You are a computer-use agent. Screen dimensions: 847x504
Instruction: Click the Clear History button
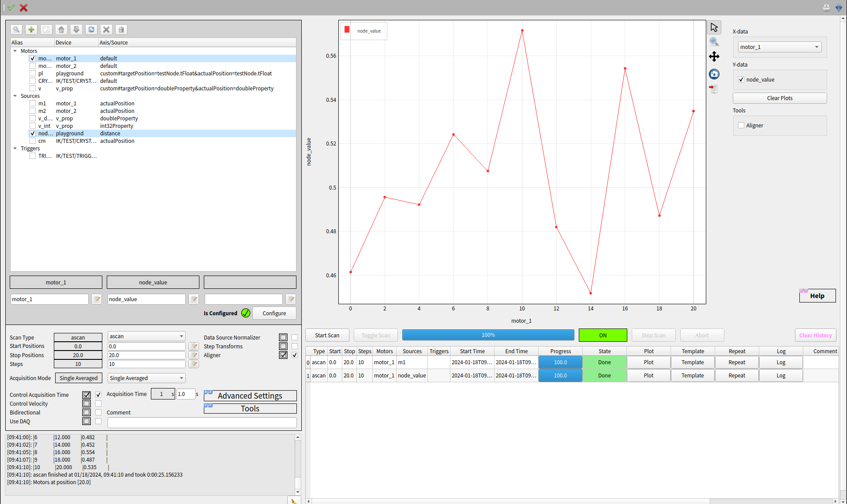coord(815,336)
